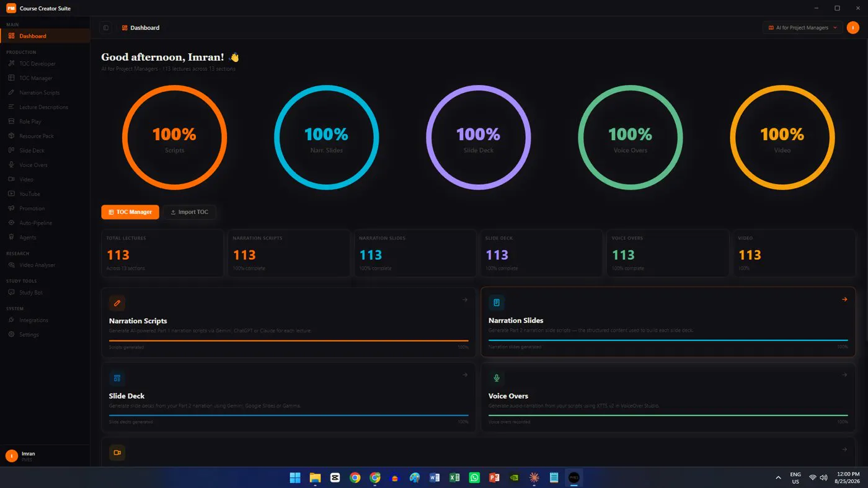The image size is (868, 488).
Task: Click the Video Analyser icon
Action: click(12, 265)
